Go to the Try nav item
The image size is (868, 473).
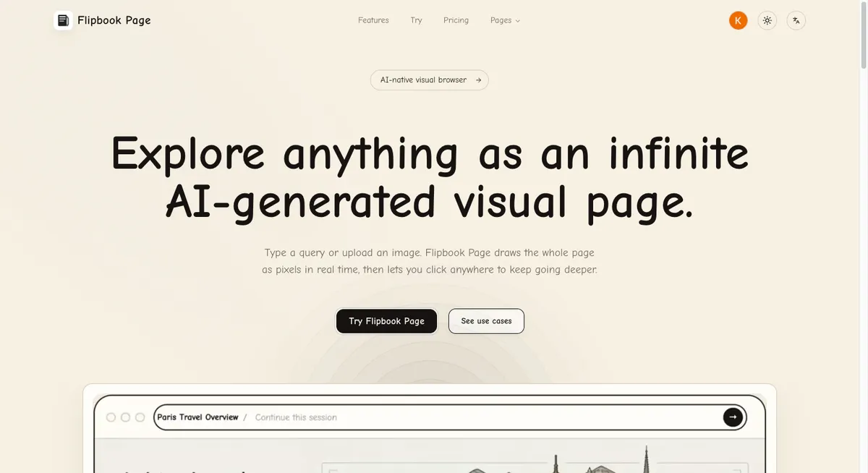[416, 20]
